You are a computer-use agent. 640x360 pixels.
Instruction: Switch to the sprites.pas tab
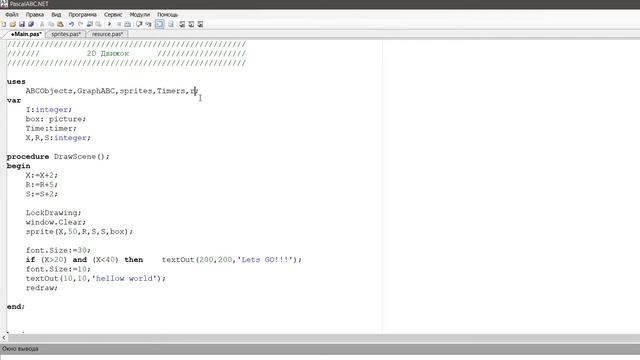(66, 34)
